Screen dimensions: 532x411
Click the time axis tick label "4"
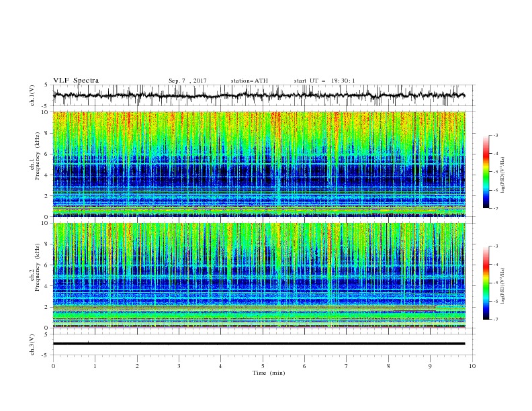pos(221,366)
